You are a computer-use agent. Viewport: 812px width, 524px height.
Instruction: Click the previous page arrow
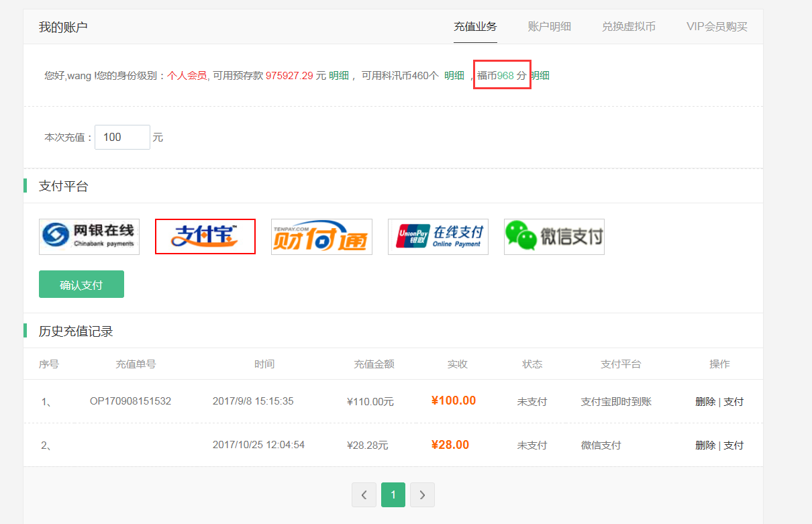coord(364,494)
